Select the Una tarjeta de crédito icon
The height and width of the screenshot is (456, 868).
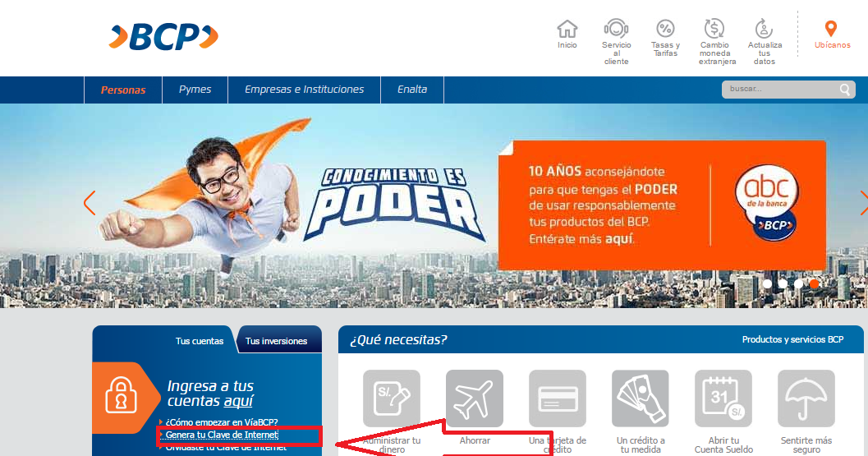(558, 398)
